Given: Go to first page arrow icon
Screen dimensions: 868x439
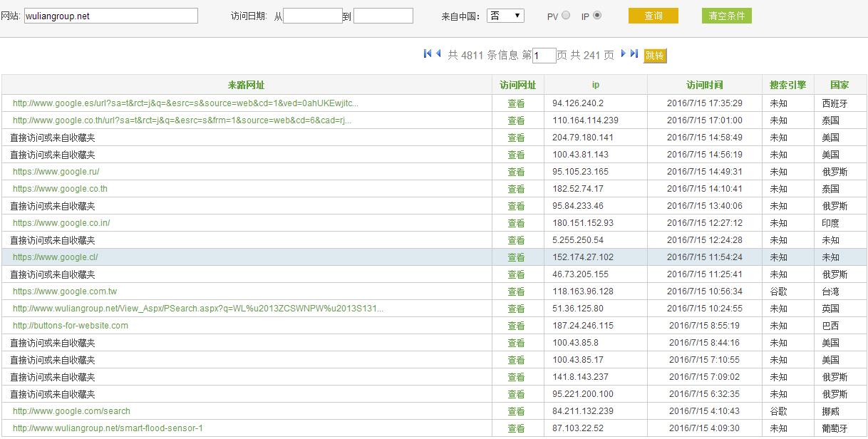Looking at the screenshot, I should coord(428,53).
